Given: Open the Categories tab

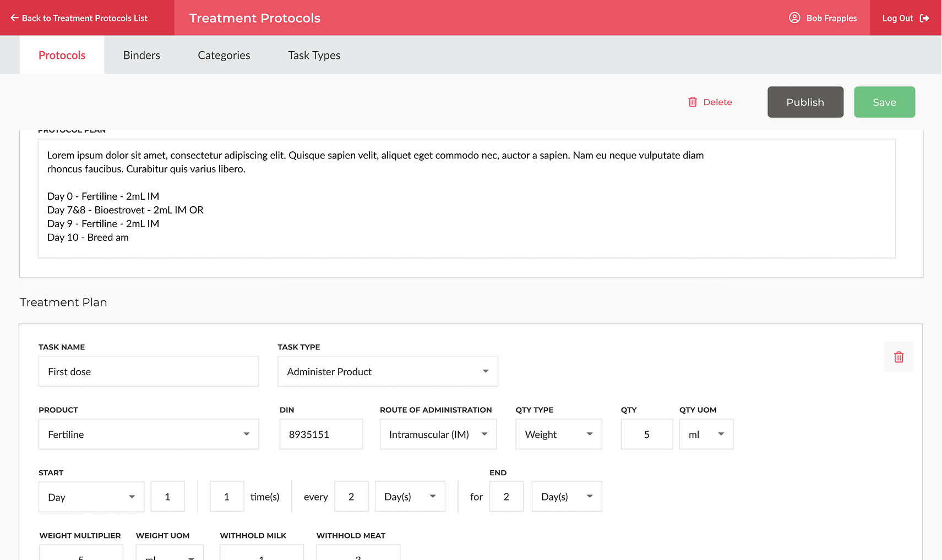Looking at the screenshot, I should coord(224,56).
